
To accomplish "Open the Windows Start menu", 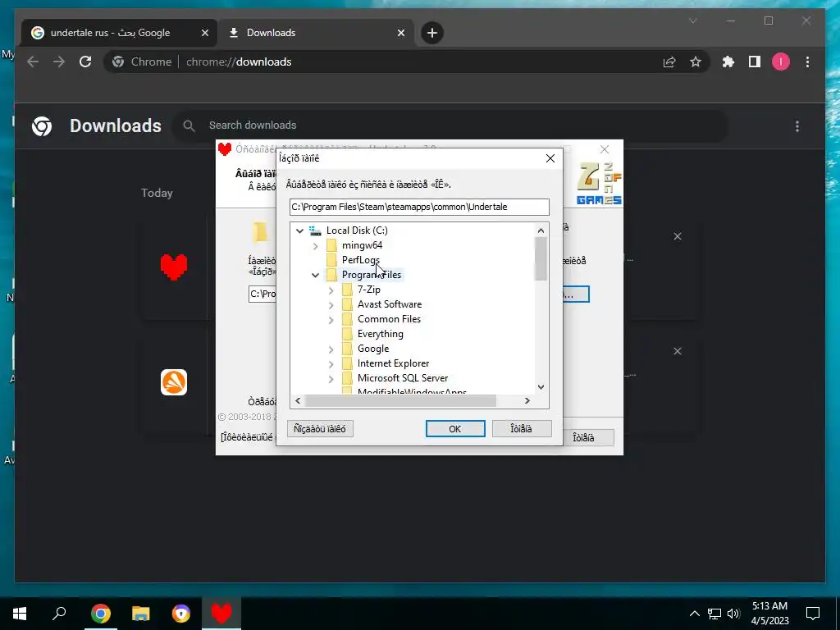I will pos(20,614).
